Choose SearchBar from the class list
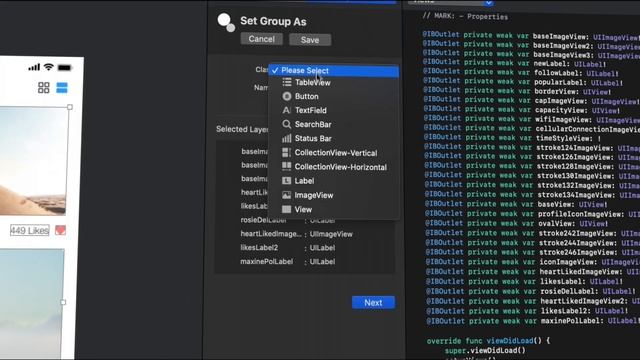 [333, 124]
